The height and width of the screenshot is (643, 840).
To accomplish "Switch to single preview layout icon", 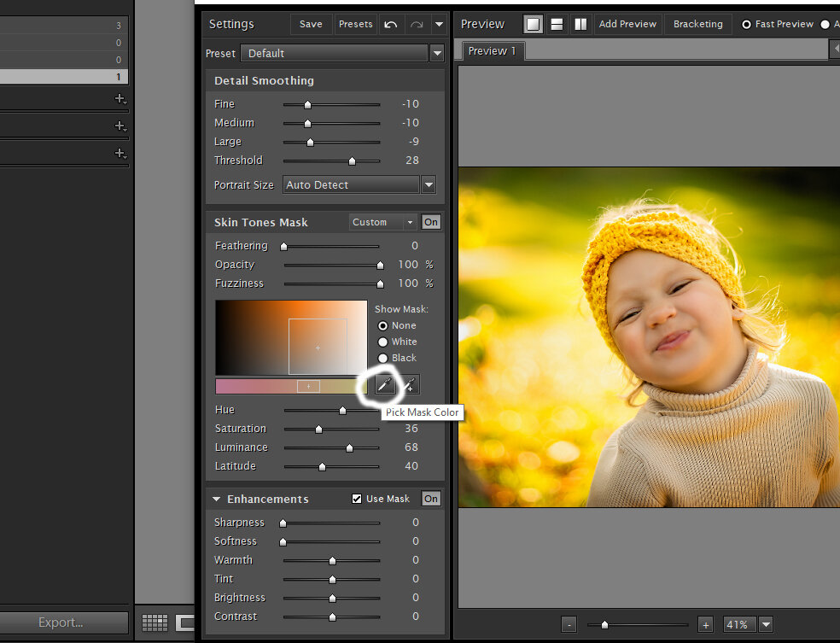I will pos(533,24).
